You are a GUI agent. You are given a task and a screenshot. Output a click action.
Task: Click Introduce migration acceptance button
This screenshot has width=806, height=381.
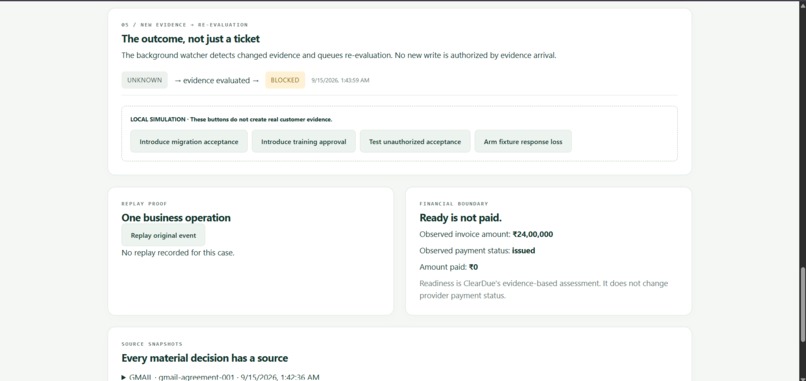(189, 141)
